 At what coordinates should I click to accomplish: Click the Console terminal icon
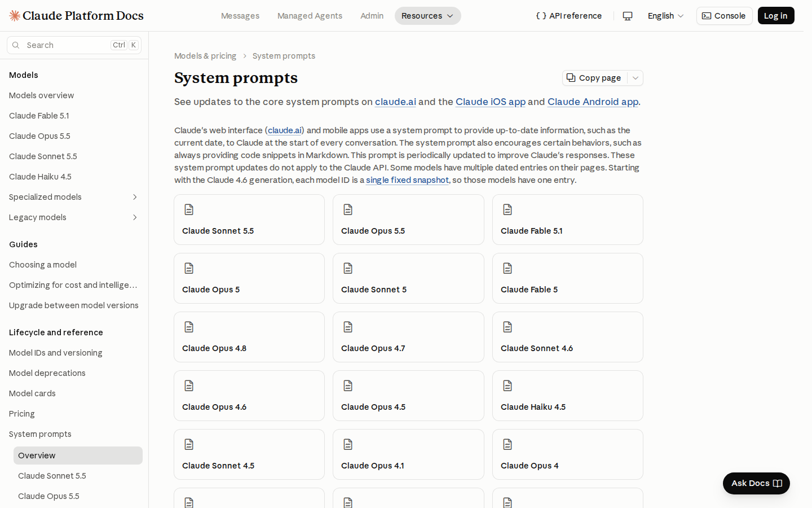pyautogui.click(x=707, y=16)
